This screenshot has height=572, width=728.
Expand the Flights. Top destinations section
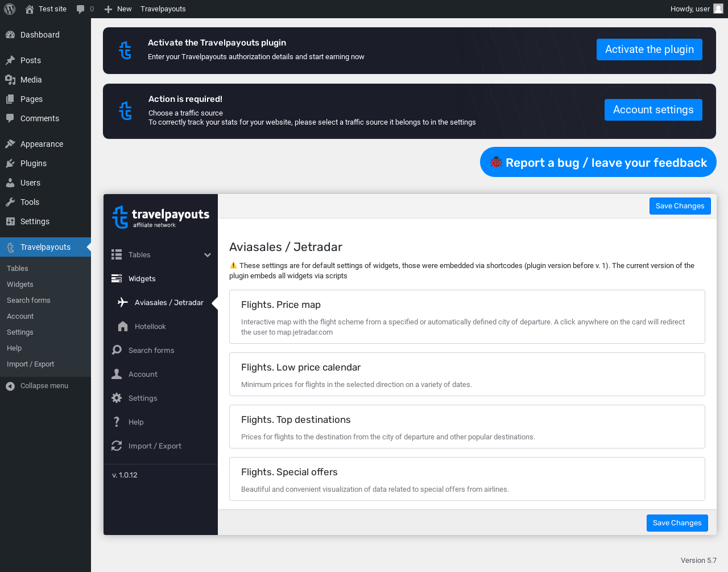(x=467, y=426)
